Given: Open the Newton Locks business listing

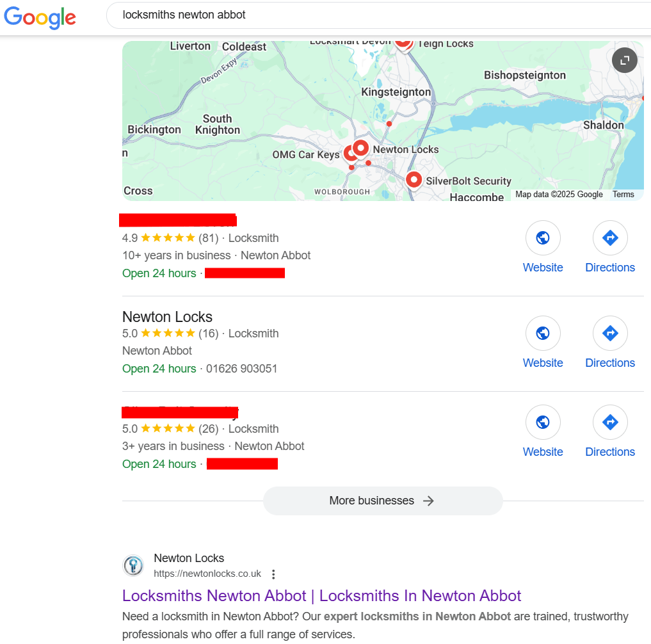Looking at the screenshot, I should click(167, 317).
